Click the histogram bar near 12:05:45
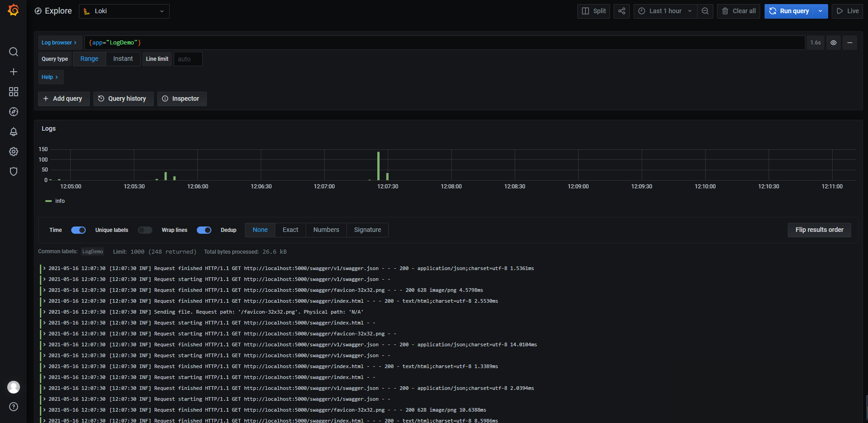 [x=166, y=176]
